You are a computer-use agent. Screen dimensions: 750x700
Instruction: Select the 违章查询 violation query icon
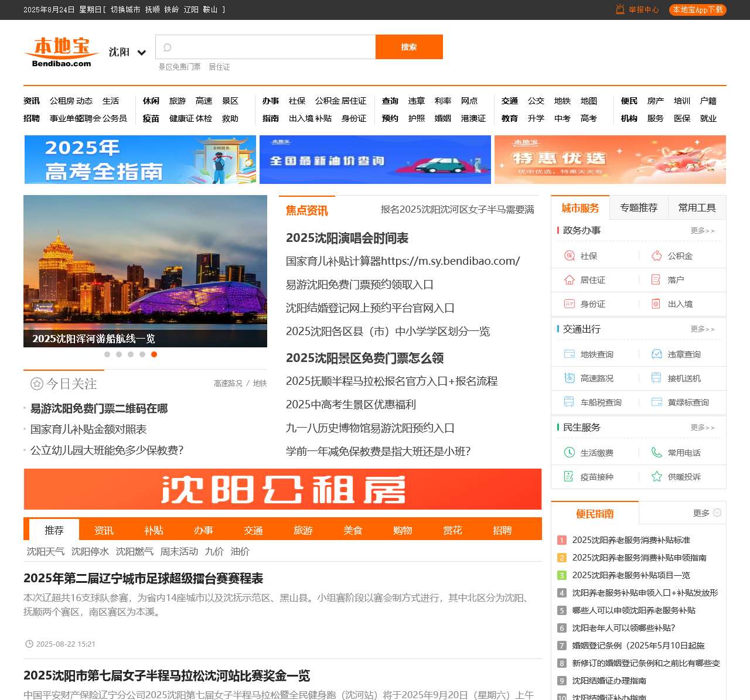655,354
